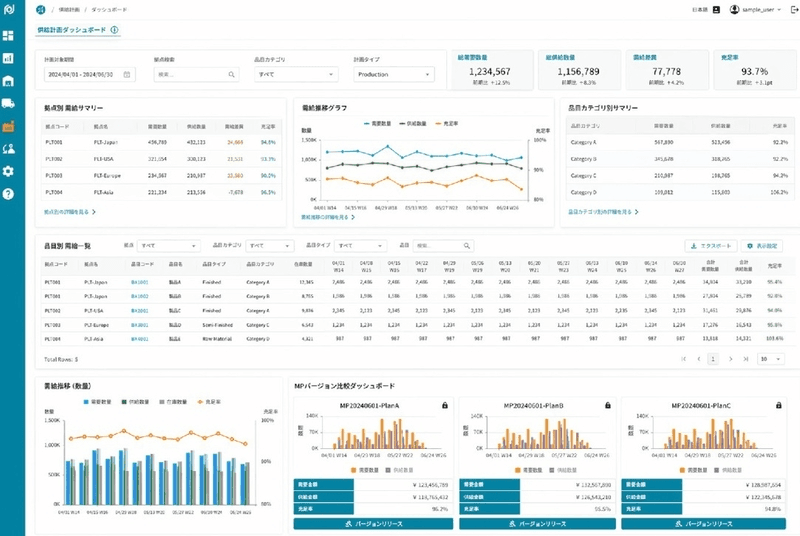Click magnifier icon in top site search
800x536 pixels.
click(x=232, y=74)
